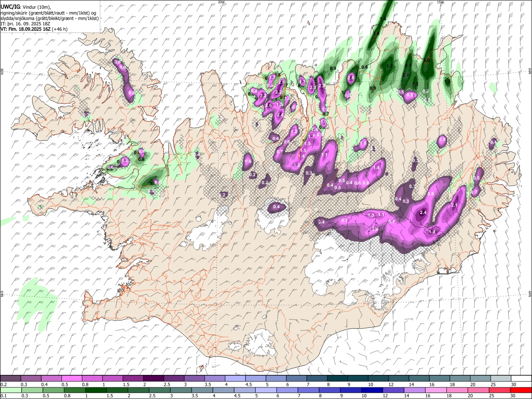Select the darkest purple 2–2.5 snow legend swatch
Viewport: 532px width, 399px height.
pos(153,379)
